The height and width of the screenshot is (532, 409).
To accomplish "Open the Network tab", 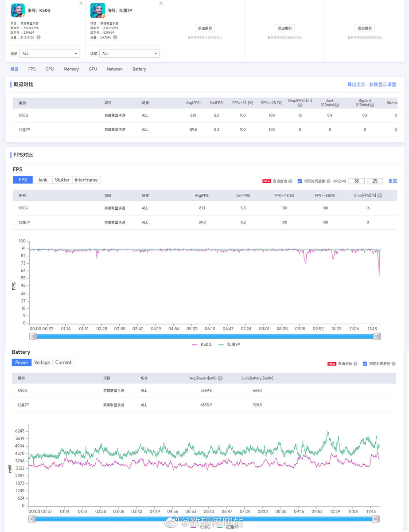I will [x=115, y=69].
